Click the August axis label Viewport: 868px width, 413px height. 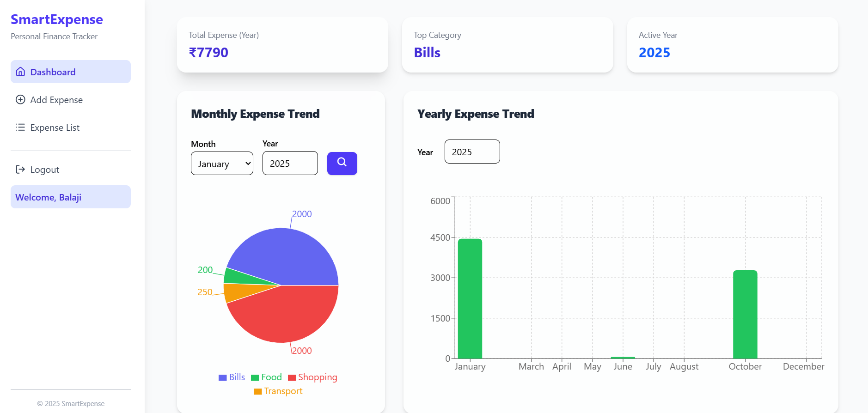[x=684, y=366]
